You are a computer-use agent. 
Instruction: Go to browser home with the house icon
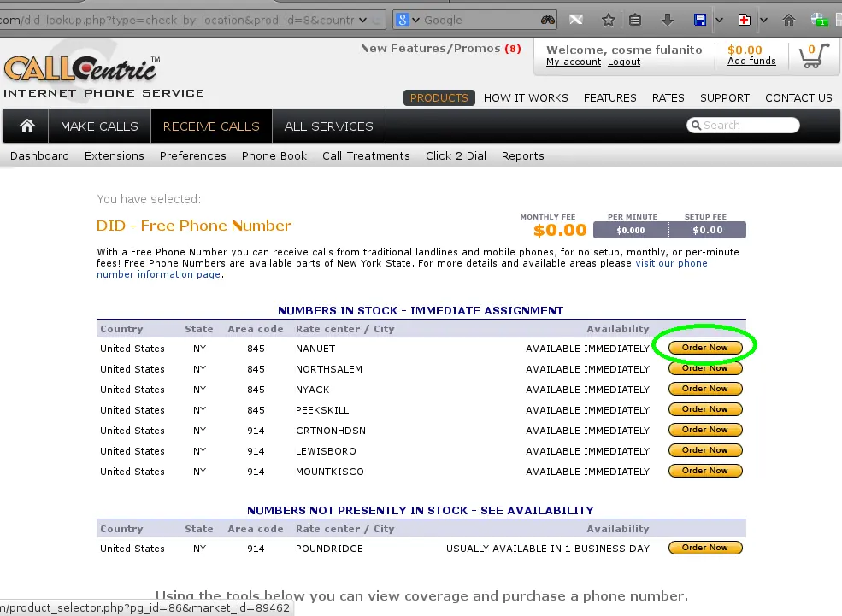(x=788, y=19)
